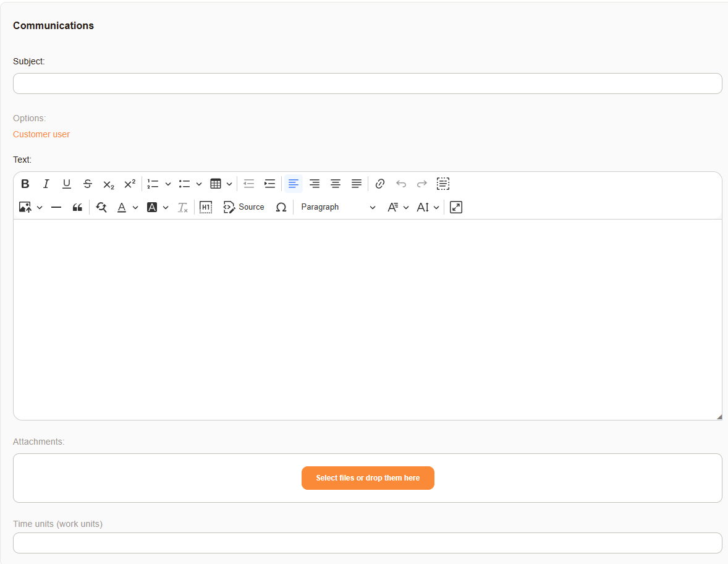Insert a block quote
The image size is (728, 564).
pyautogui.click(x=77, y=208)
